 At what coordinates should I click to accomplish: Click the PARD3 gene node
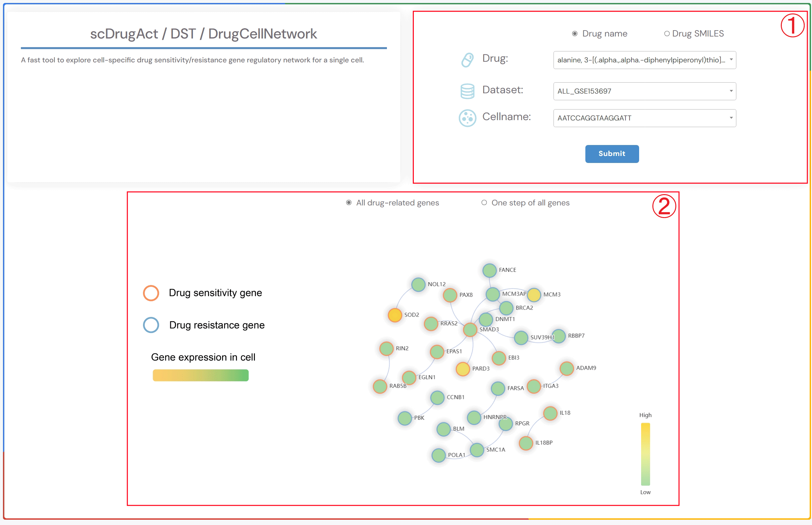point(463,369)
